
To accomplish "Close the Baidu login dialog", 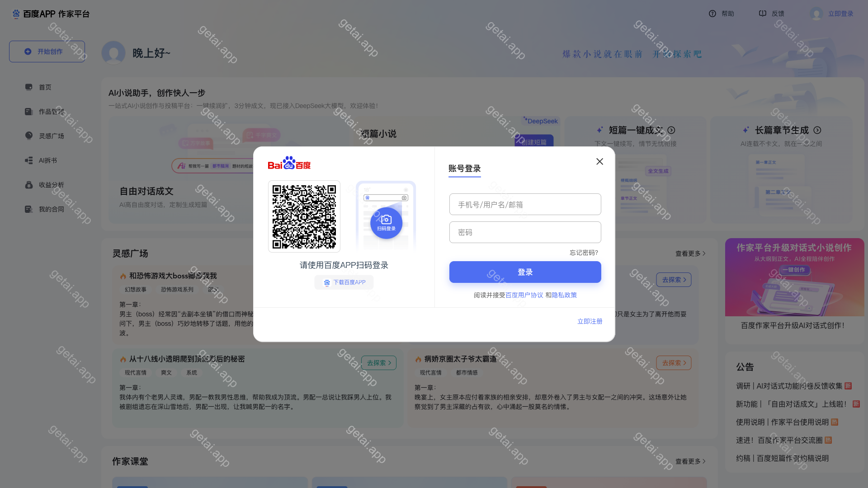I will (x=599, y=161).
